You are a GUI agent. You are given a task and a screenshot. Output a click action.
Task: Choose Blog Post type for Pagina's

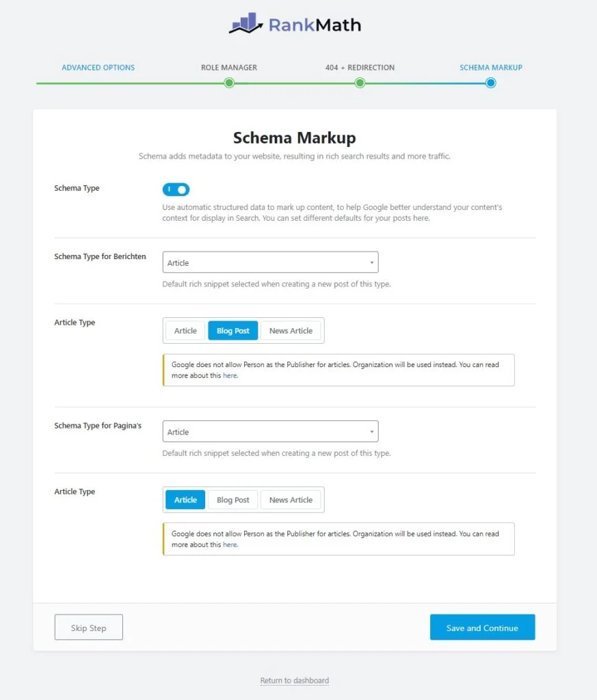click(x=233, y=500)
